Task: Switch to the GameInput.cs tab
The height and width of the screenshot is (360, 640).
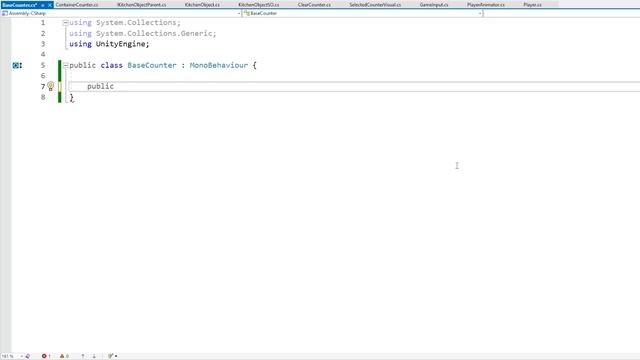Action: 434,5
